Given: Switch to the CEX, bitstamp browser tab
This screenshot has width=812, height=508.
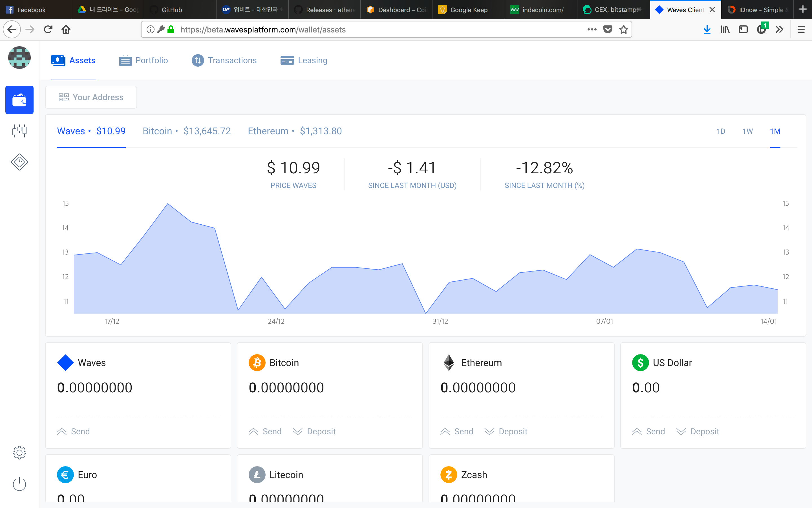Looking at the screenshot, I should coord(613,9).
